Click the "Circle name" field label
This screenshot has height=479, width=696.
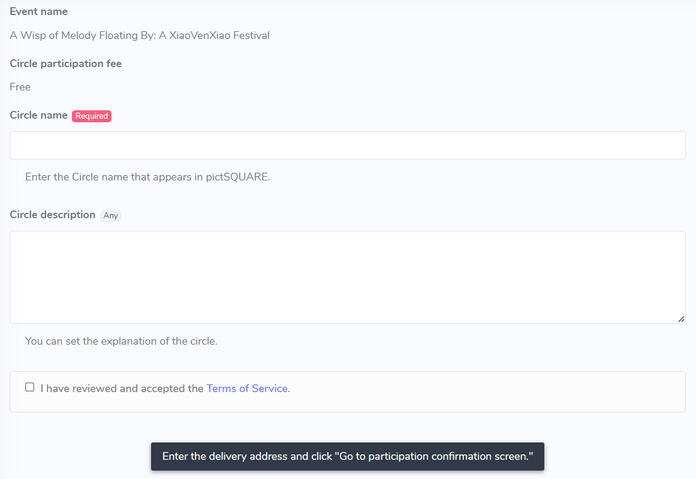click(x=39, y=115)
